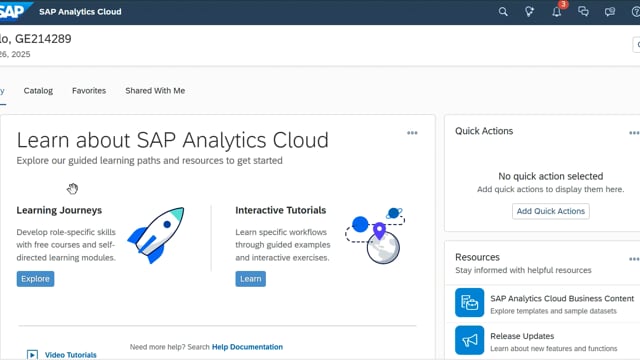Click the Learning Journeys rocket illustration
Viewport: 640px width, 360px height.
[156, 235]
